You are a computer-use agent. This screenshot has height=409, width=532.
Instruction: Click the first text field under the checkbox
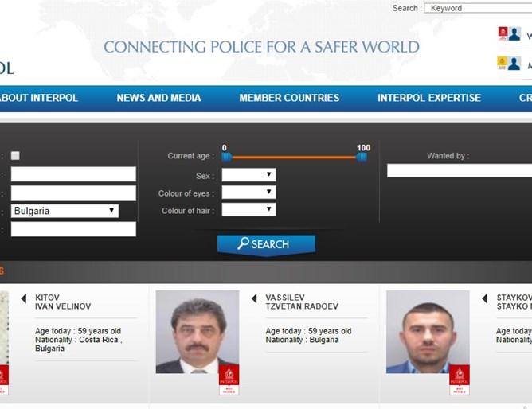(x=73, y=174)
